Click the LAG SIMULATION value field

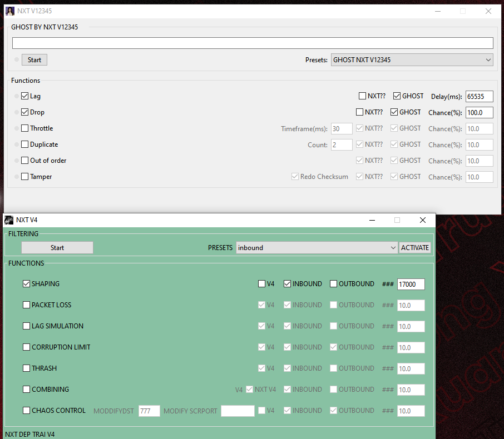(x=411, y=327)
